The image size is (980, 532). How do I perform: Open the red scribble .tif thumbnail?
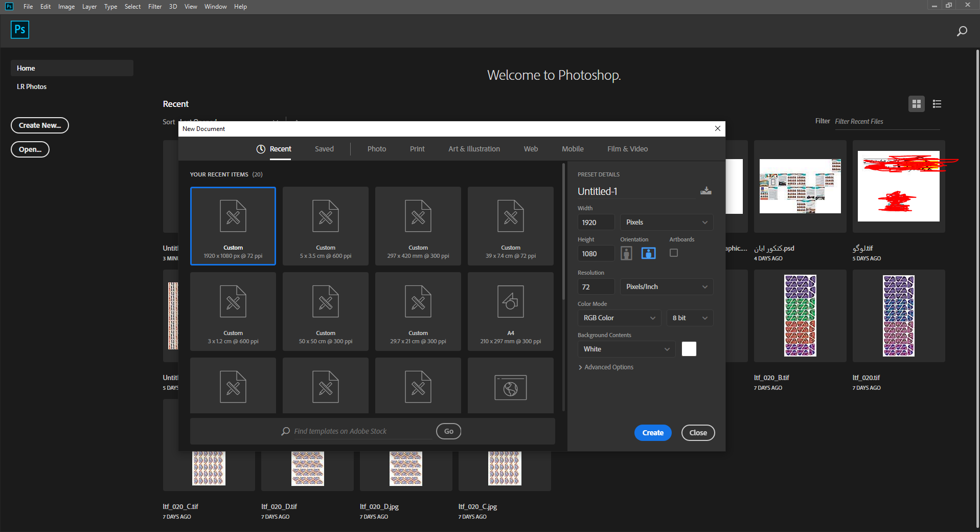tap(899, 186)
